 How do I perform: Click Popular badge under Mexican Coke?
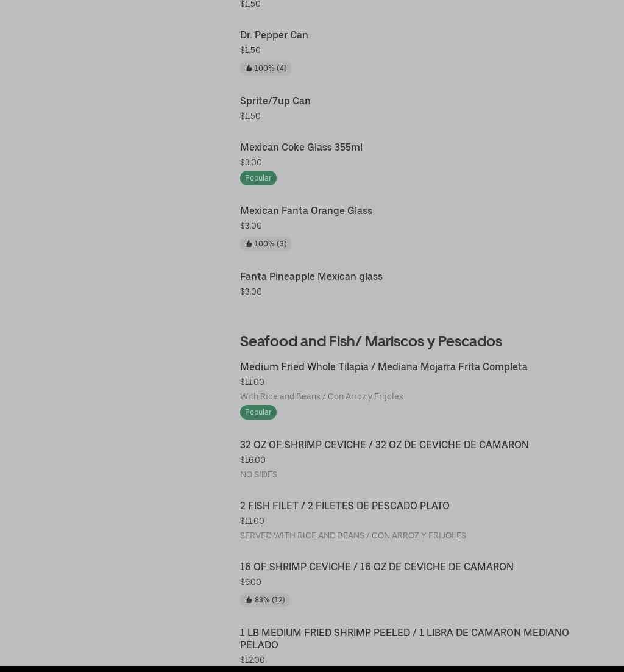[258, 178]
